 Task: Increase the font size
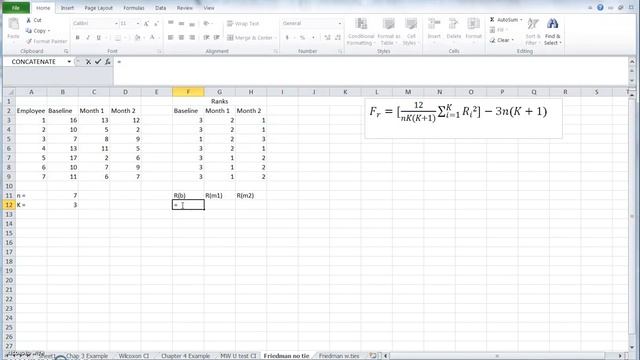pyautogui.click(x=146, y=24)
